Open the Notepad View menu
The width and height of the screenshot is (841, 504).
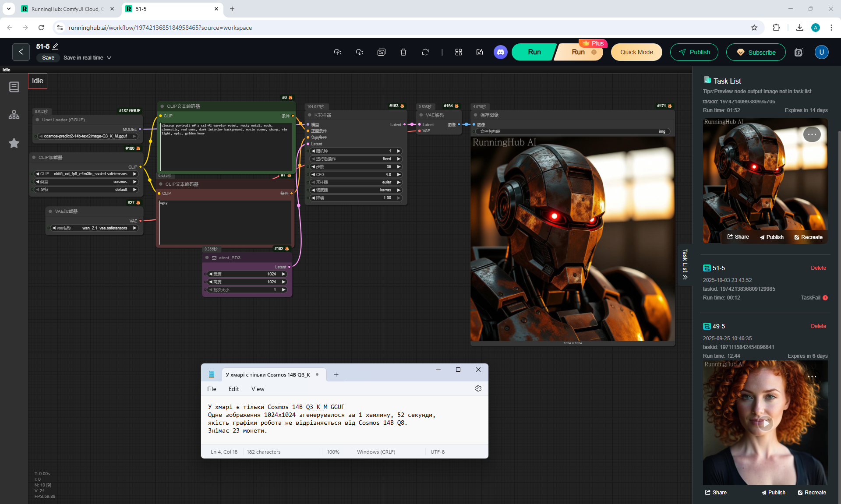click(x=258, y=389)
